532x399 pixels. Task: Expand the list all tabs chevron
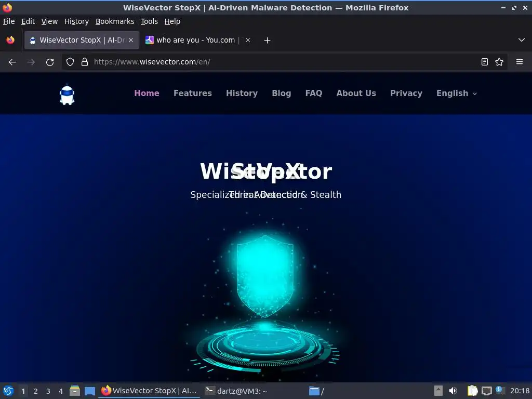522,40
